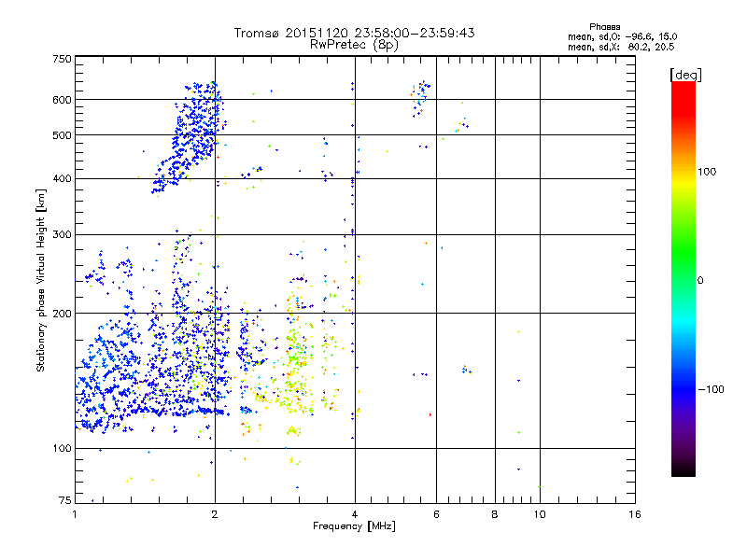This screenshot has height=560, width=747.
Task: Click the y-axis tick label '300'
Action: (62, 234)
